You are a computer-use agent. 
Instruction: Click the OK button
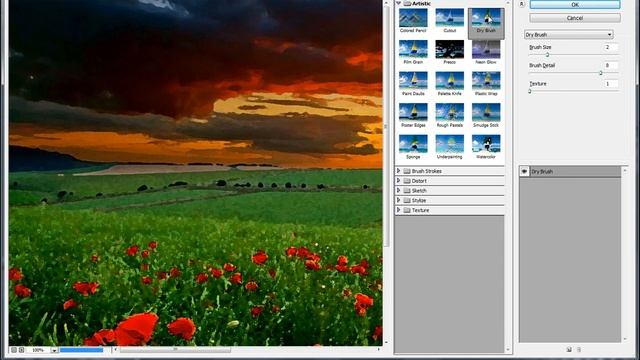tap(575, 4)
